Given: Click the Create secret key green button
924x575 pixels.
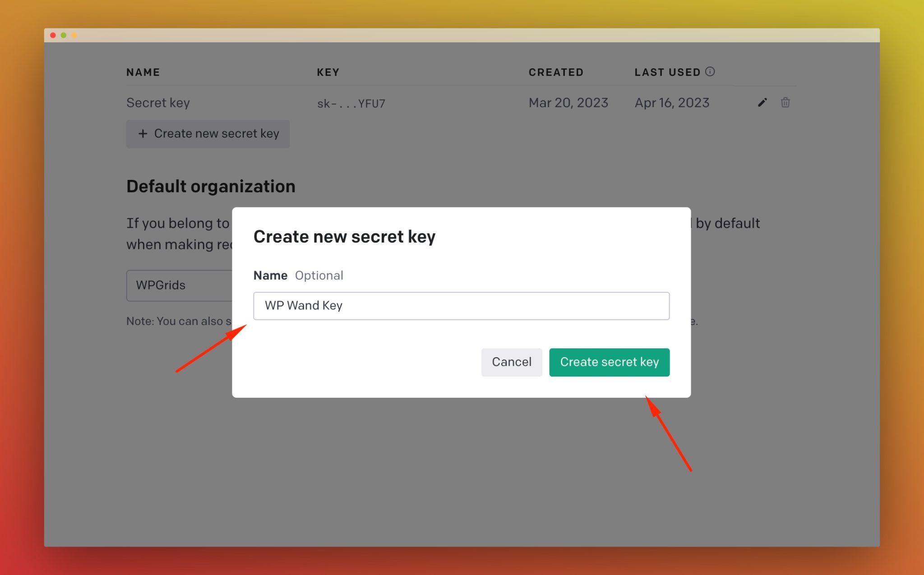Looking at the screenshot, I should pos(609,362).
